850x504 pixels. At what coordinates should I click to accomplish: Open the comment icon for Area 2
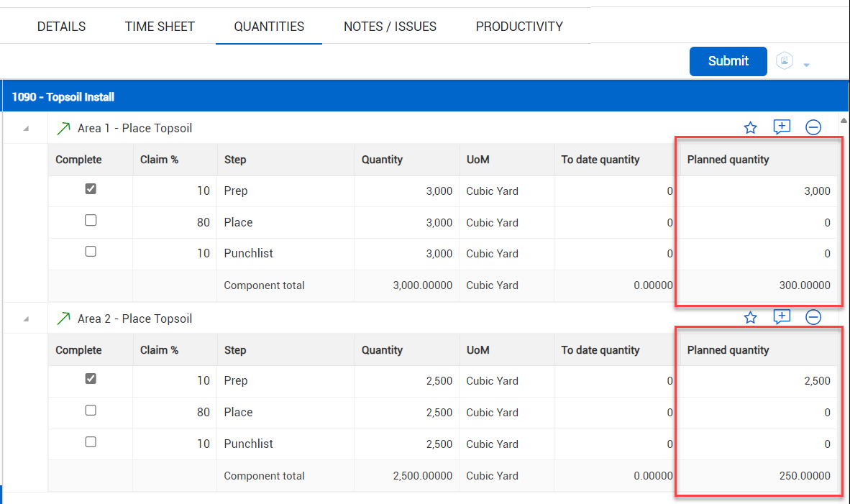click(x=782, y=317)
